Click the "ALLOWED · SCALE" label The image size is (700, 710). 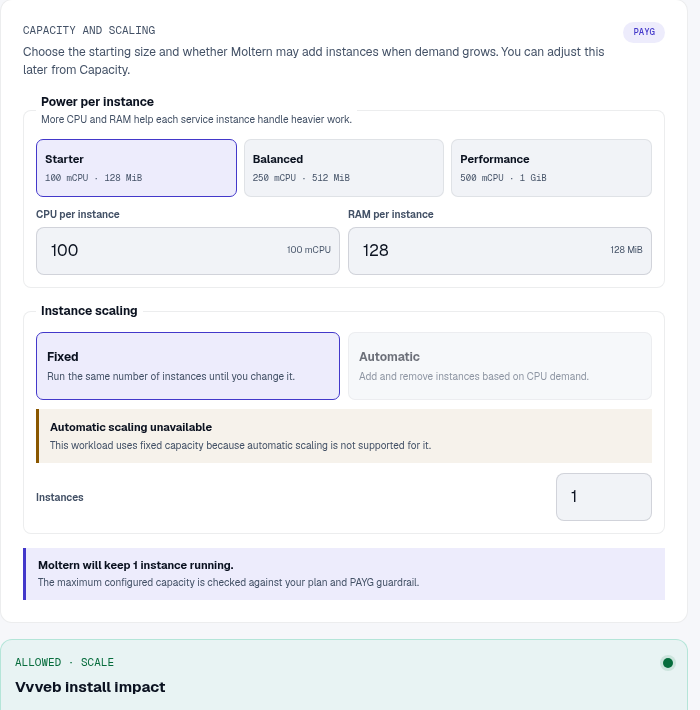(64, 662)
